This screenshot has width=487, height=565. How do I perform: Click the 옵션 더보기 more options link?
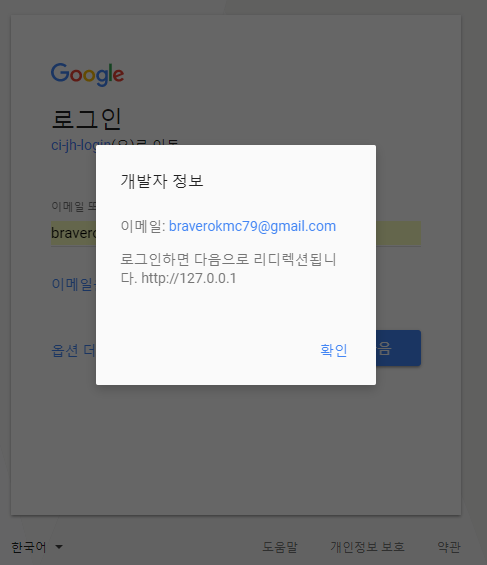click(x=73, y=350)
